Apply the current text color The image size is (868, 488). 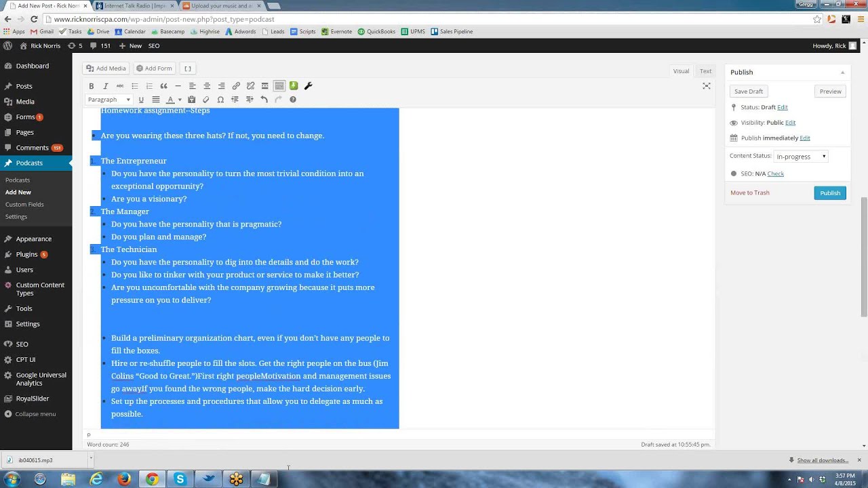click(170, 100)
